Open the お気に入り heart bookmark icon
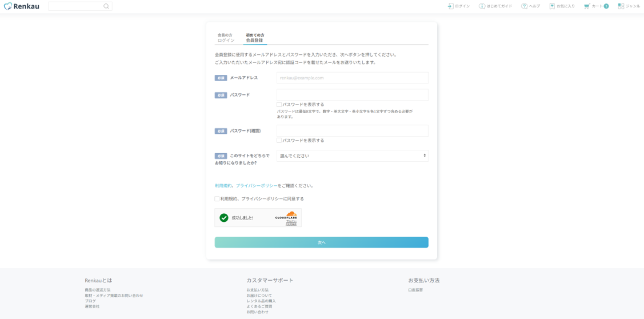Screen dimensions: 644x319 point(552,6)
